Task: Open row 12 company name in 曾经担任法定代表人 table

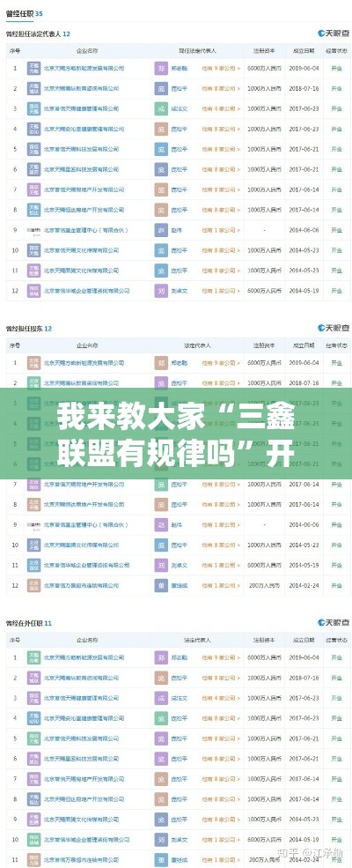Action: (x=87, y=291)
